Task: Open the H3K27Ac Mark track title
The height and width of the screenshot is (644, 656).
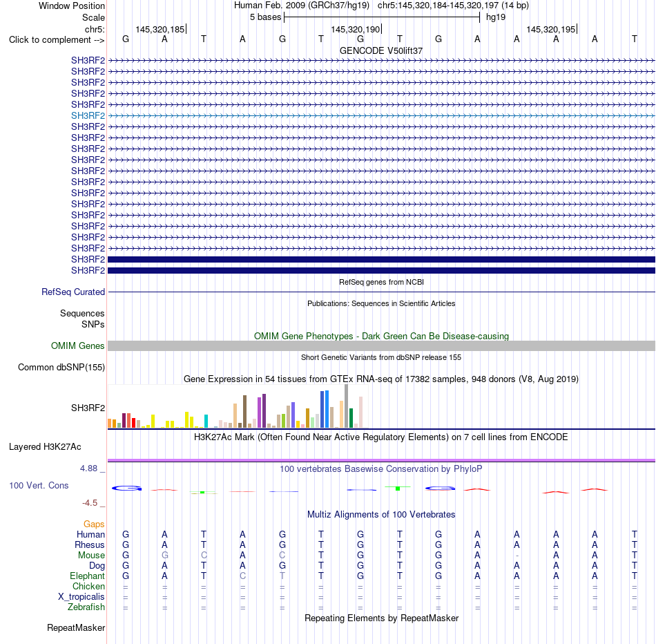Action: pyautogui.click(x=381, y=437)
